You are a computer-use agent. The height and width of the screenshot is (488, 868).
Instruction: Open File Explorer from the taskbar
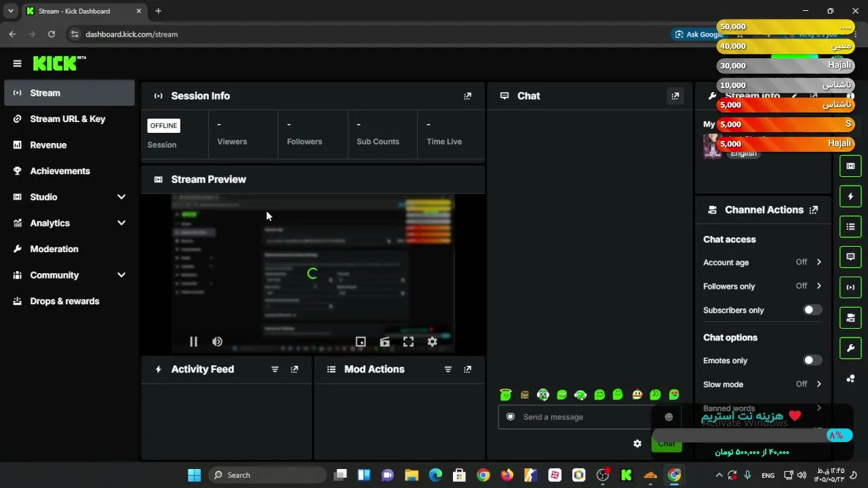[412, 475]
